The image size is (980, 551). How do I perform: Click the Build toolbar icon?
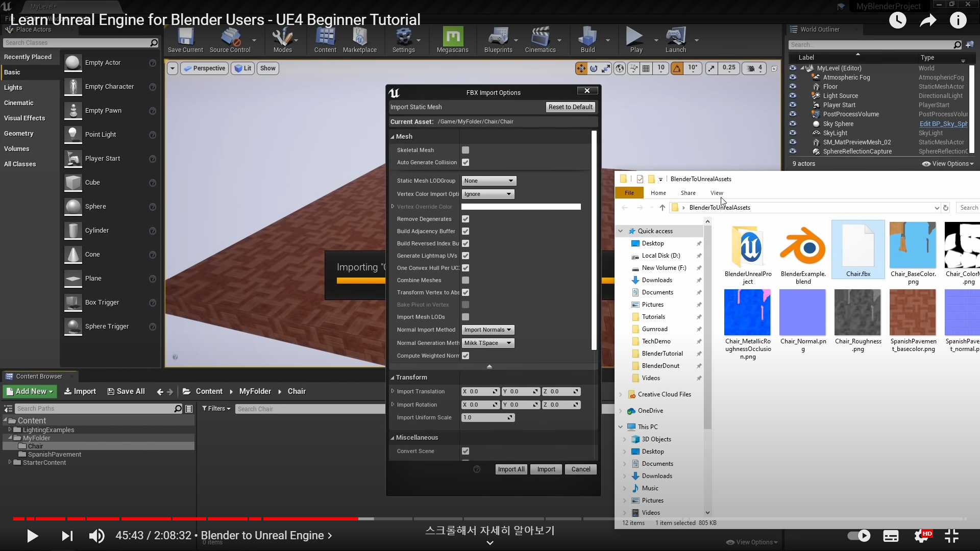click(x=587, y=39)
